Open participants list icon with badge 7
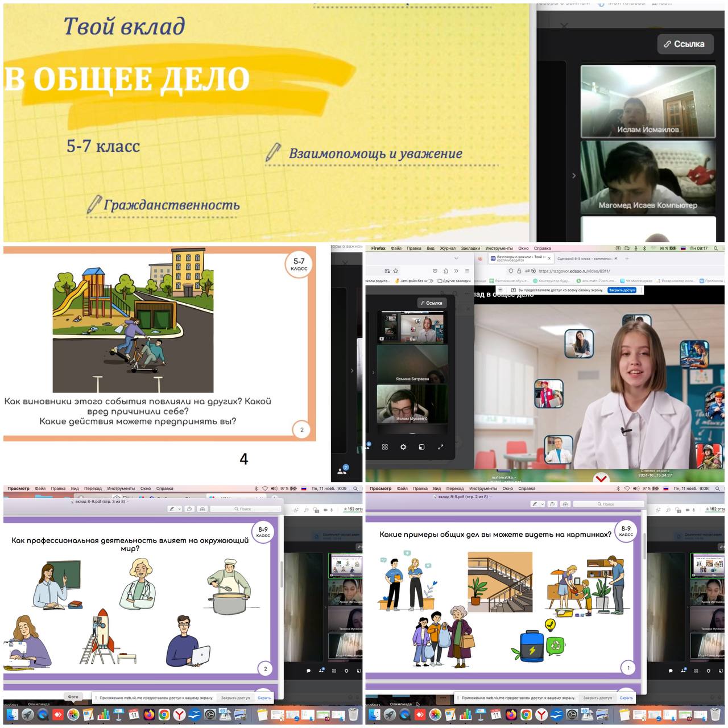The height and width of the screenshot is (728, 728). [x=342, y=471]
